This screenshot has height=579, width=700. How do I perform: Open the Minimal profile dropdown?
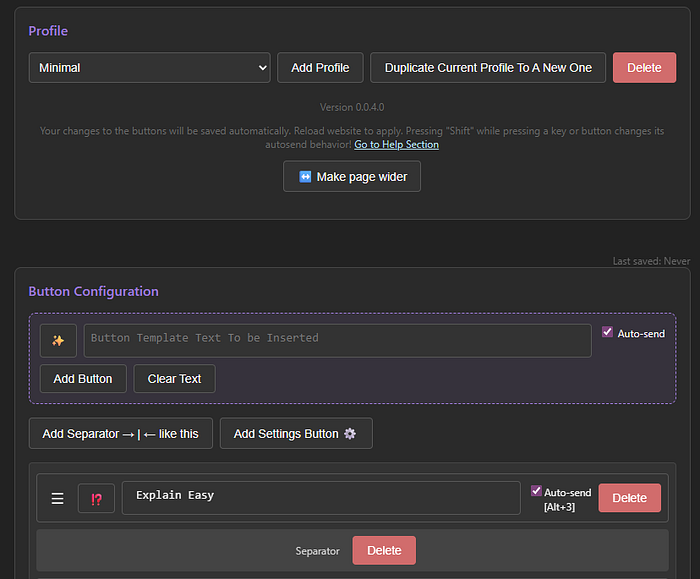point(150,68)
